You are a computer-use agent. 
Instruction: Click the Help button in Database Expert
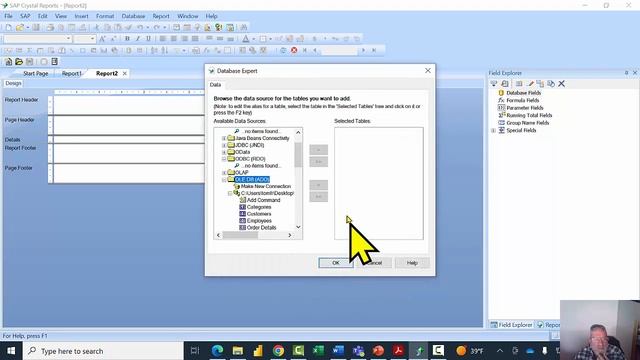[412, 263]
